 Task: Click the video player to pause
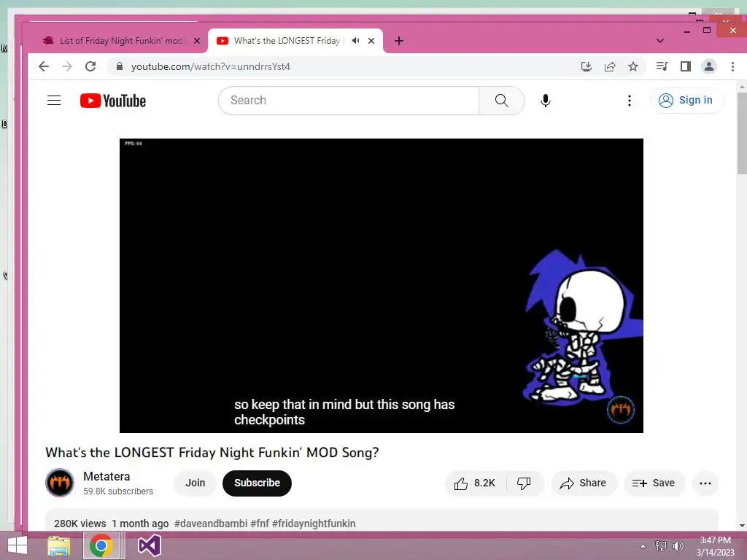tap(381, 286)
